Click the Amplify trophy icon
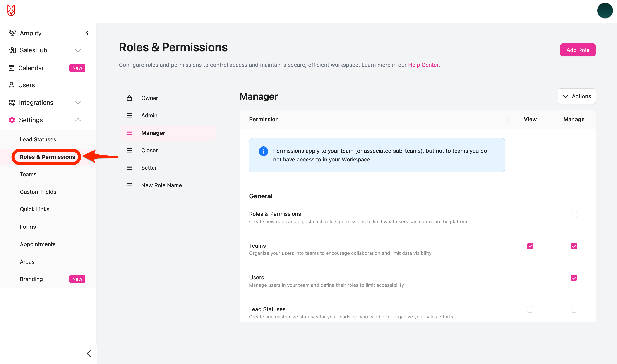Image resolution: width=617 pixels, height=364 pixels. tap(12, 33)
